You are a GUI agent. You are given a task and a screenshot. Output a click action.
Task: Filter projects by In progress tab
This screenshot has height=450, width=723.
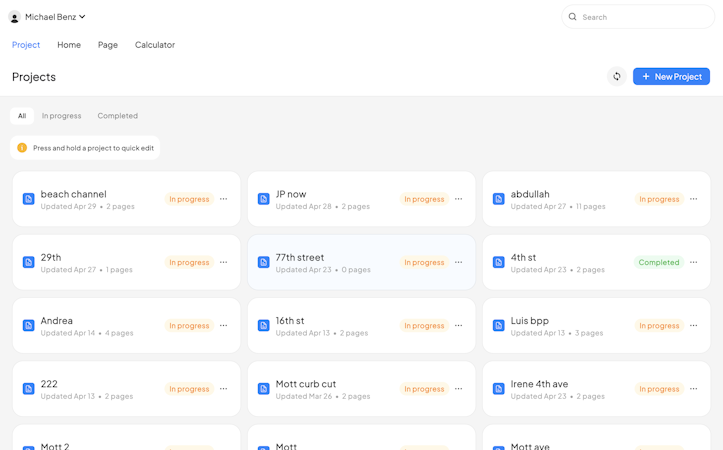pyautogui.click(x=61, y=116)
